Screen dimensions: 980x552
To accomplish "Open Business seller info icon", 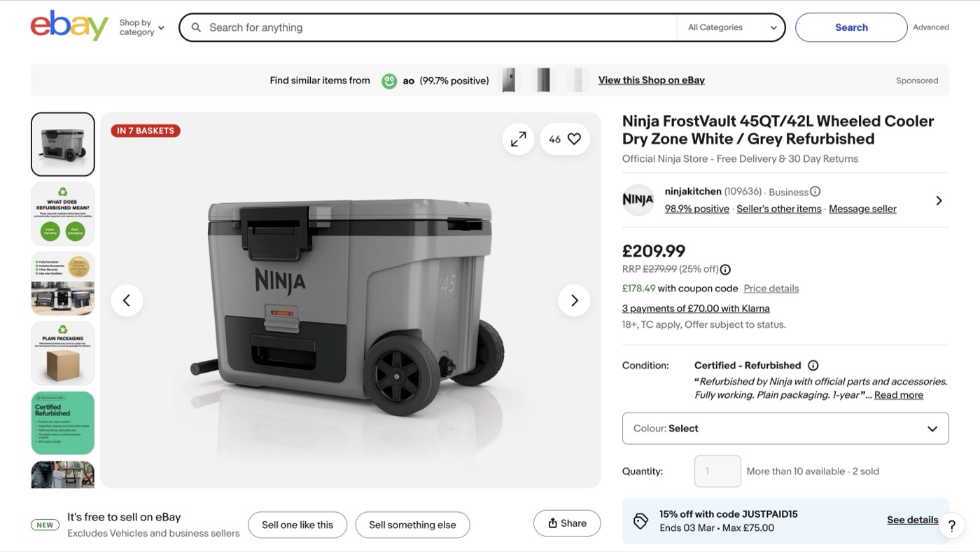I will tap(815, 191).
